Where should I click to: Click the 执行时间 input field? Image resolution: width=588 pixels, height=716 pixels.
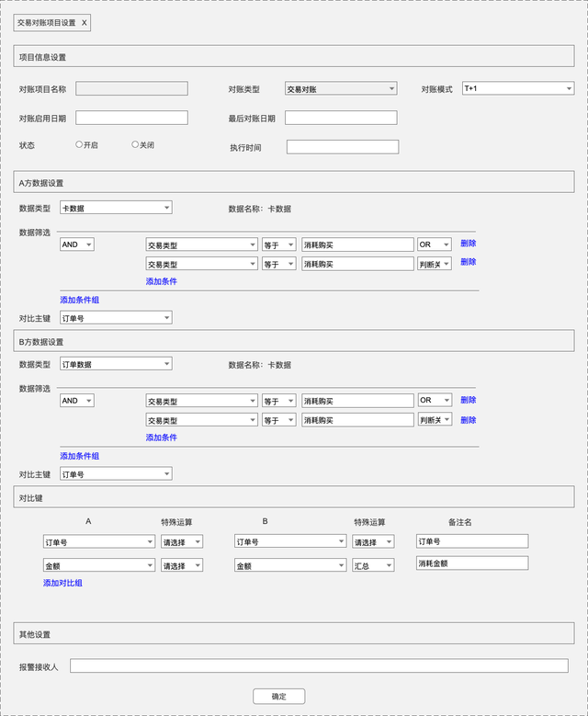coord(343,147)
